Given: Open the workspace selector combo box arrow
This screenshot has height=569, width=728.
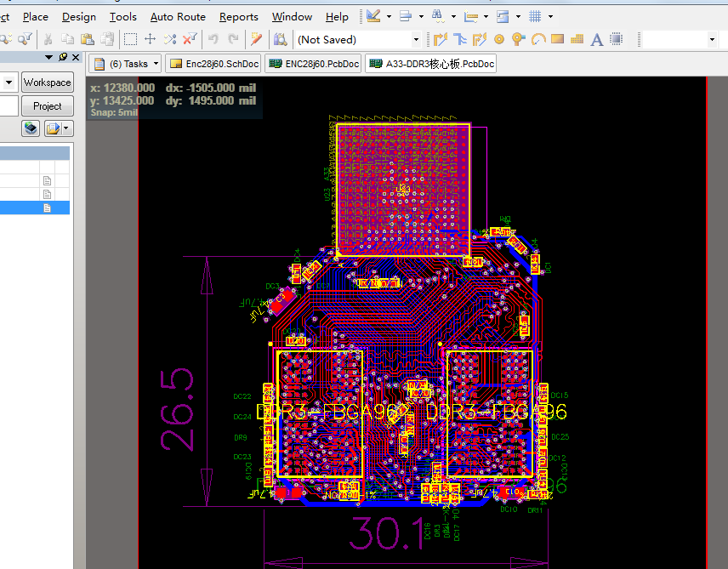Looking at the screenshot, I should pos(9,83).
